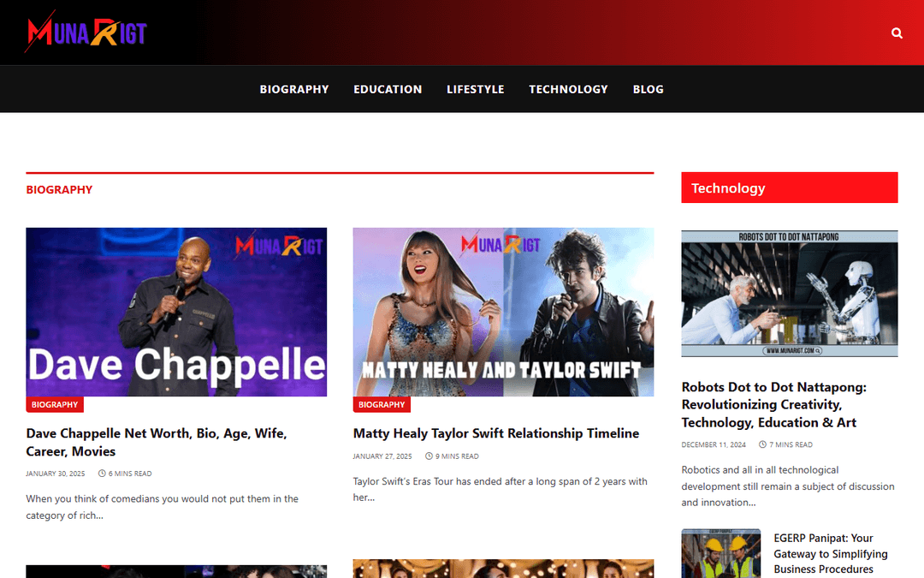Click clock icon beside 7 mins read
Screen dimensions: 924x578
pyautogui.click(x=762, y=444)
